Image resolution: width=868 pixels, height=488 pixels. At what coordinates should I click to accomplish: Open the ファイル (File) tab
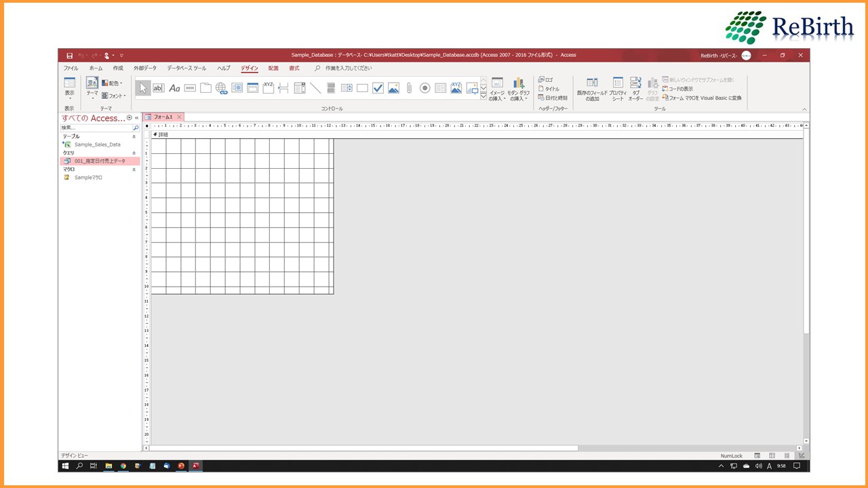tap(71, 68)
